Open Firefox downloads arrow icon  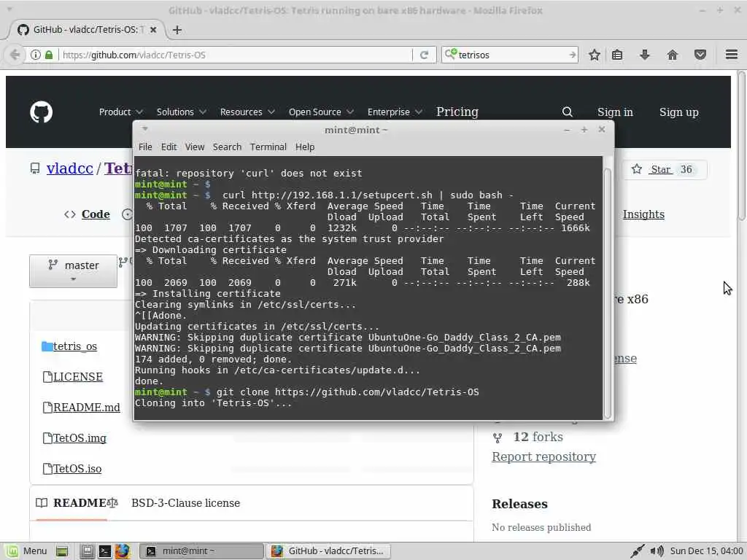[x=645, y=55]
